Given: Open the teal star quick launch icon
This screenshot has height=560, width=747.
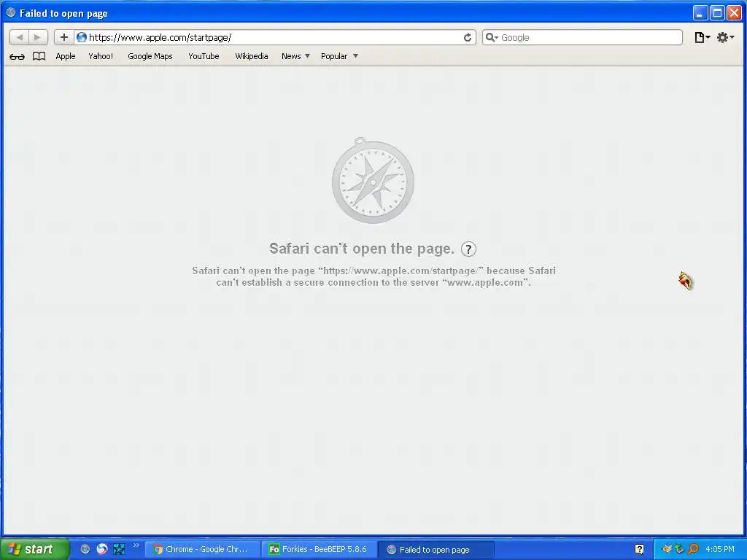Looking at the screenshot, I should pos(119,549).
